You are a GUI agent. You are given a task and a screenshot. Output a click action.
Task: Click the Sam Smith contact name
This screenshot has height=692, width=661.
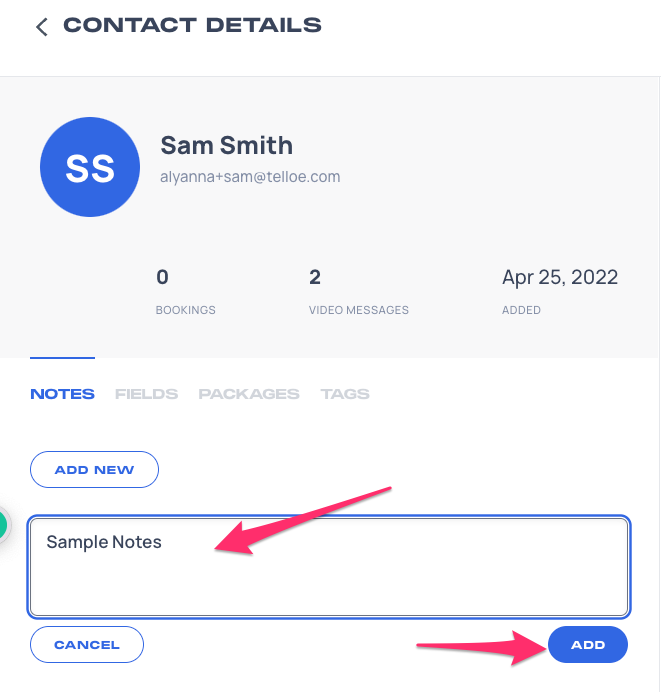click(226, 146)
